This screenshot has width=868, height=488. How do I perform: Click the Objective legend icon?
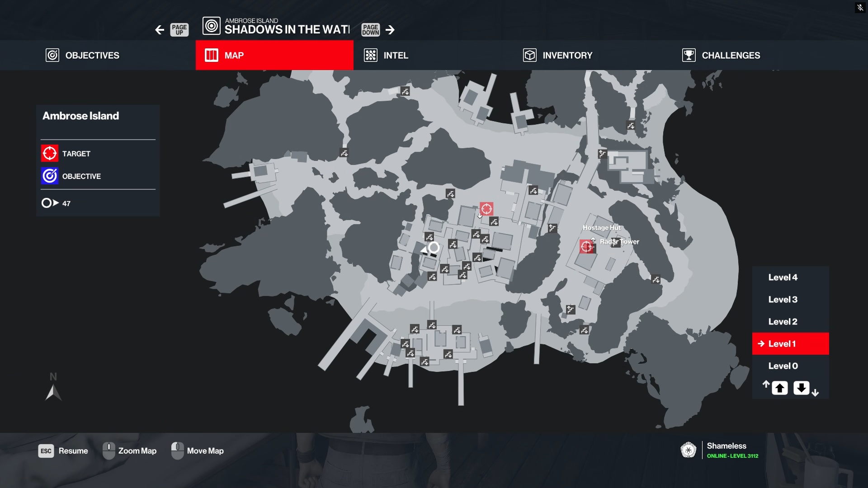50,176
